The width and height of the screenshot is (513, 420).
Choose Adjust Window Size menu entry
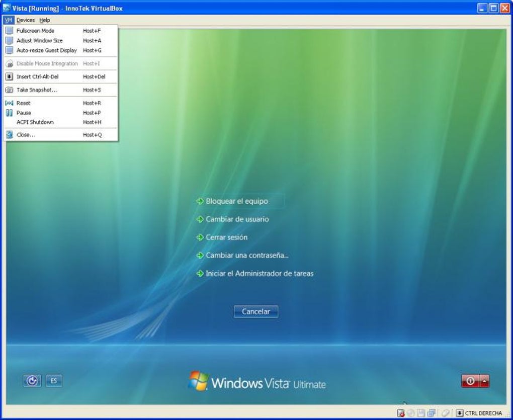[x=60, y=41]
